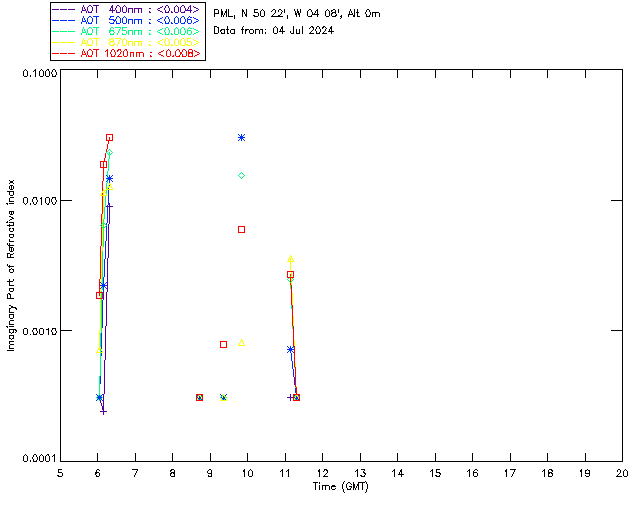Click the y-axis tick label 0.0001
Screen dimensions: 640x512
click(40, 459)
